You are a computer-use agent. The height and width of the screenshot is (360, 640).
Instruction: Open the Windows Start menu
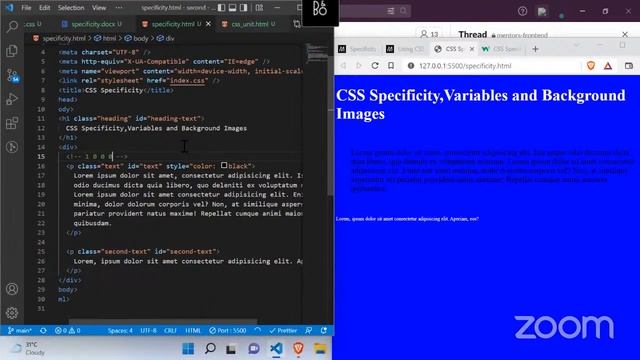pyautogui.click(x=188, y=349)
